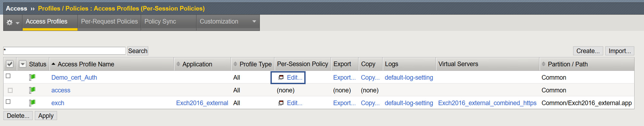The image size is (644, 126).
Task: Open Exch2016_external_combined_https virtual server link
Action: pyautogui.click(x=487, y=103)
